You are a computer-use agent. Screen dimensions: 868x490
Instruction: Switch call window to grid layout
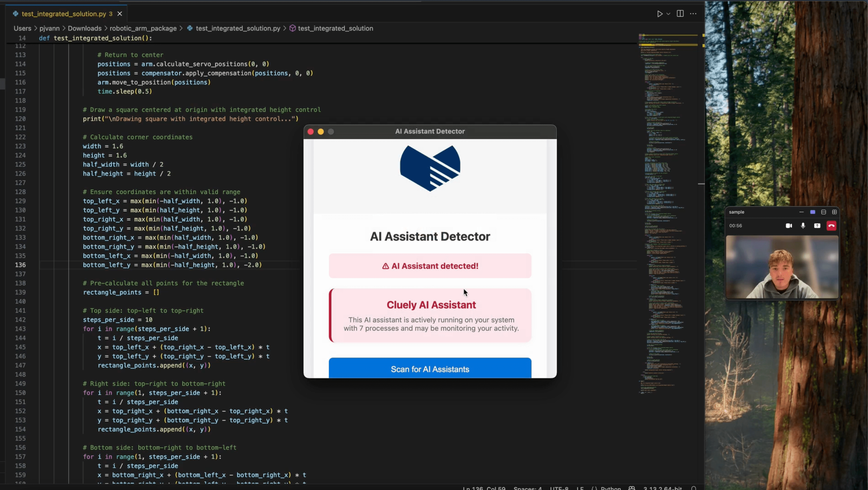[x=834, y=212]
